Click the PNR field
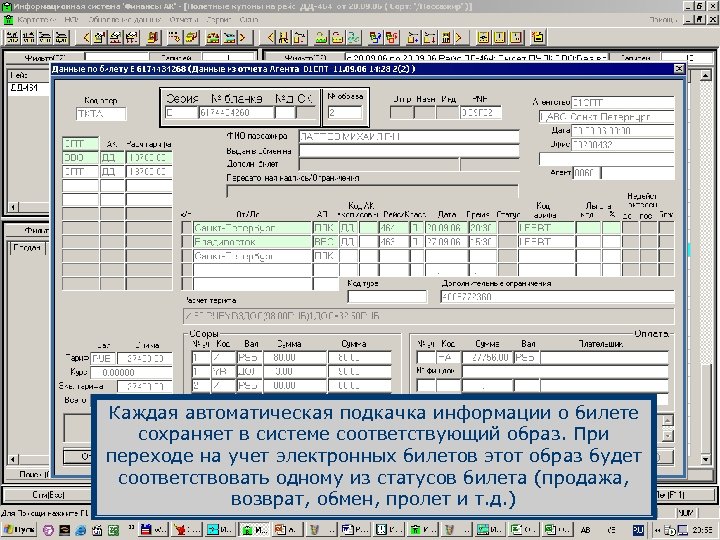720x540 pixels. coord(481,112)
